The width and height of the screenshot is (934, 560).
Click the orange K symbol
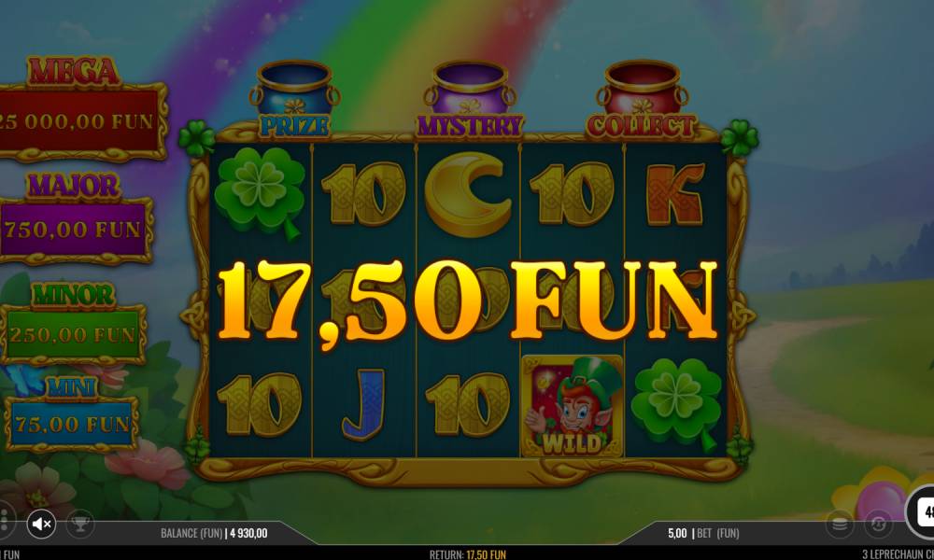[x=675, y=195]
